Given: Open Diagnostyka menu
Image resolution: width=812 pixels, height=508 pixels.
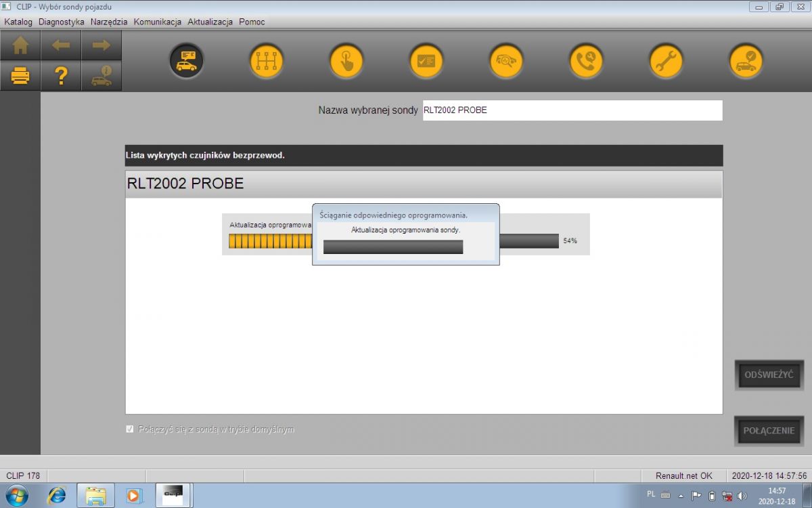Looking at the screenshot, I should pos(62,22).
